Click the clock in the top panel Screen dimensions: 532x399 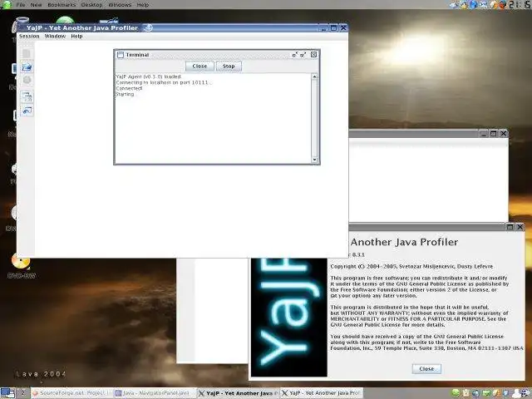519,4
